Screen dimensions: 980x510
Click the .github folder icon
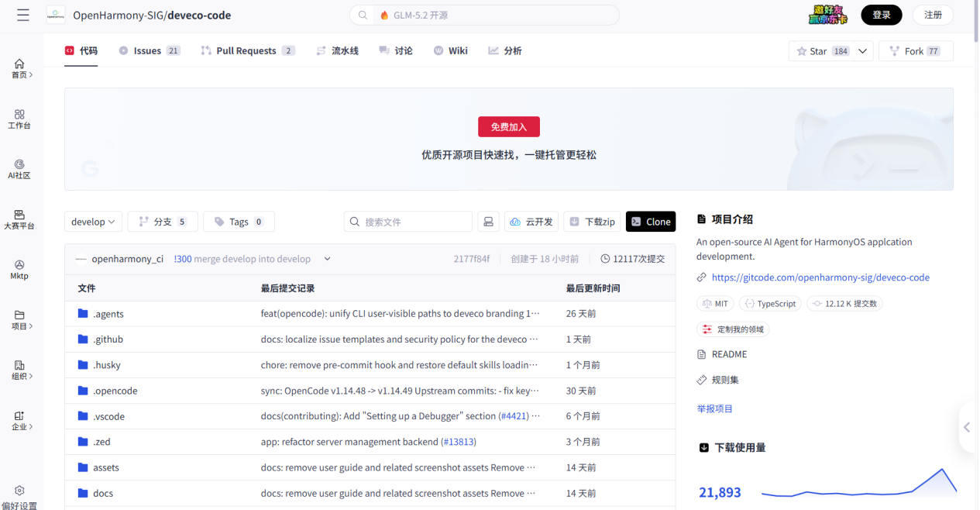coord(83,339)
